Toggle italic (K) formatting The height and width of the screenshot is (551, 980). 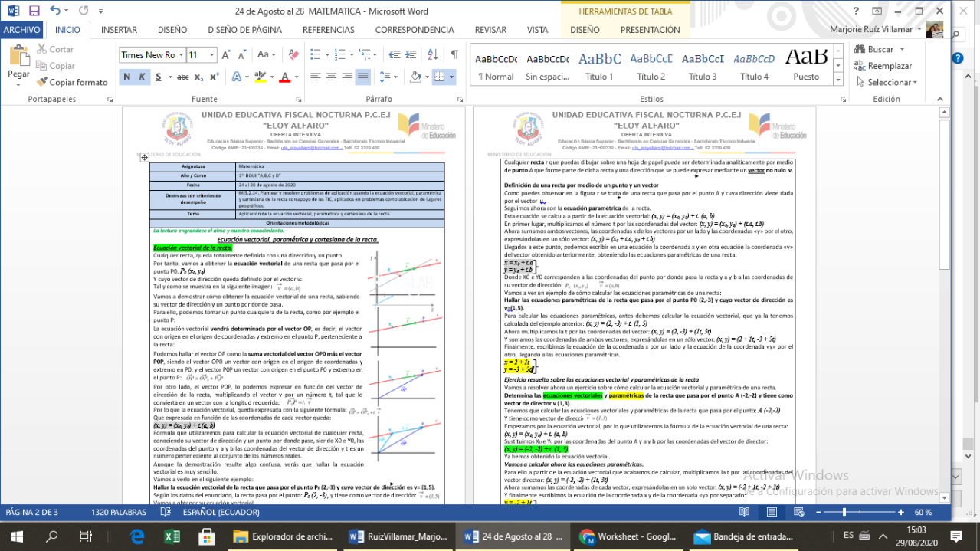(143, 77)
